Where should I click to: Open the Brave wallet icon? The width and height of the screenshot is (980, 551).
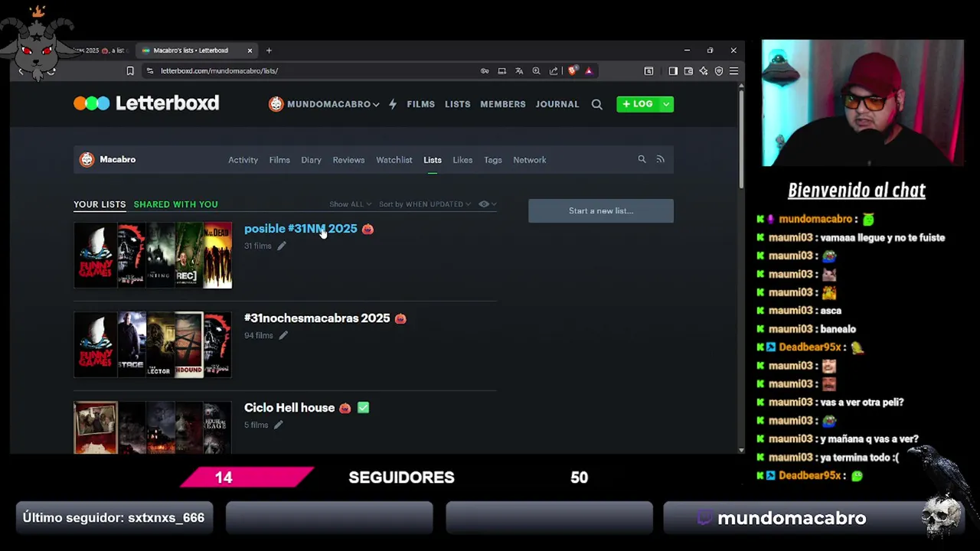click(x=688, y=70)
